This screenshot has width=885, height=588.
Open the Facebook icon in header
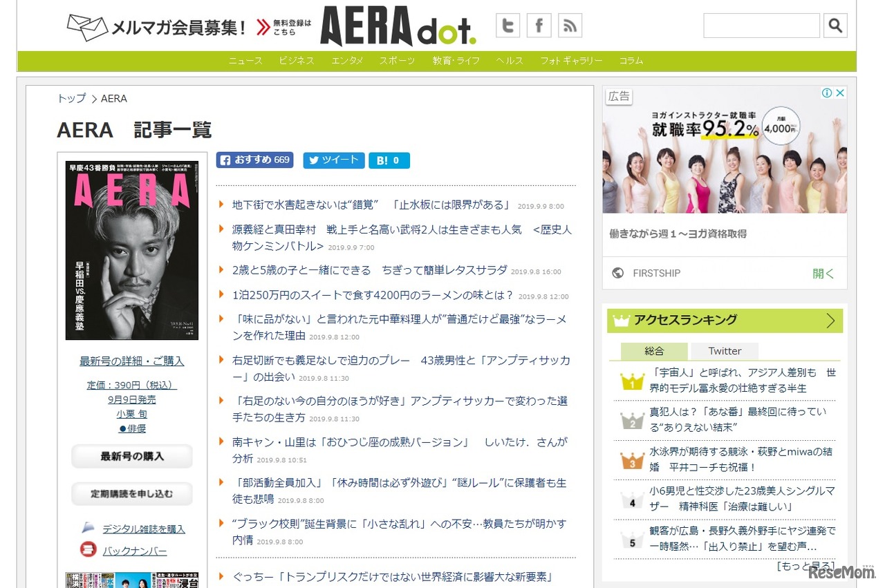[539, 26]
